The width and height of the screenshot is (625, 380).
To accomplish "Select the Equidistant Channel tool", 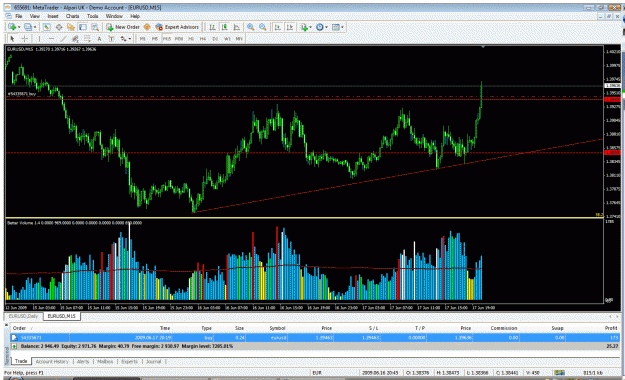I will point(75,39).
